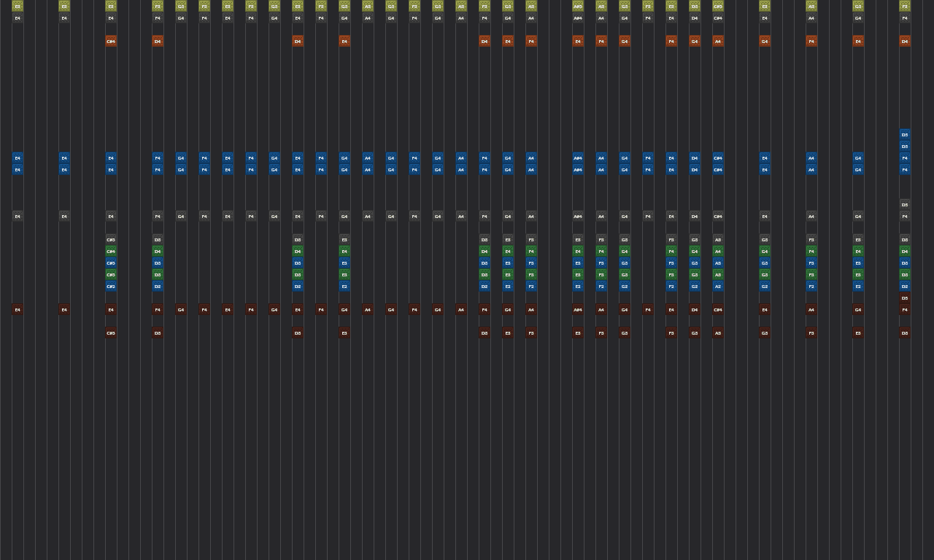Select the green C#3 note block
This screenshot has height=560, width=934.
(111, 274)
